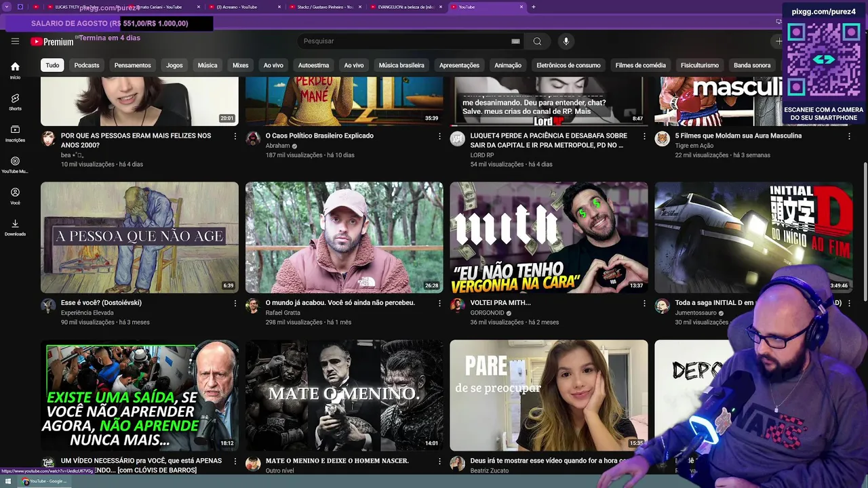Open the Você sidebar section
The height and width of the screenshot is (488, 868).
pyautogui.click(x=15, y=196)
